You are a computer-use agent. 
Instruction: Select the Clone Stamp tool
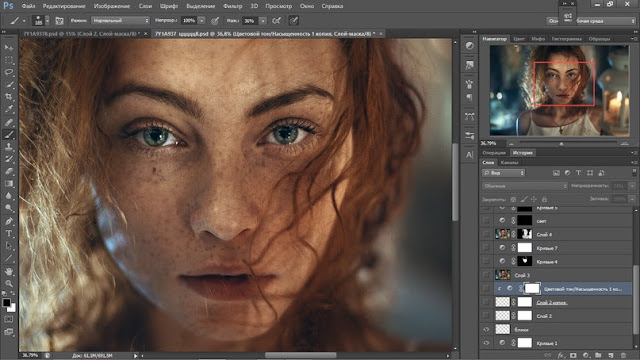[x=9, y=147]
